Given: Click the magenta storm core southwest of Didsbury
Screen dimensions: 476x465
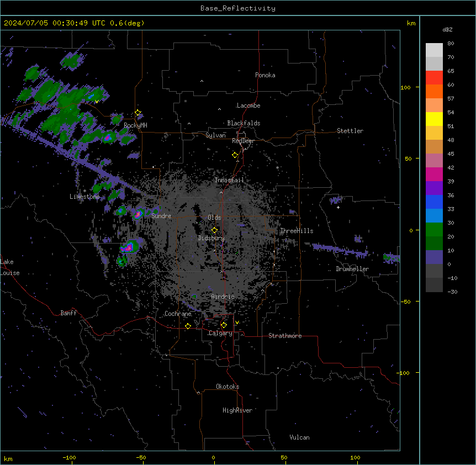Looking at the screenshot, I should (129, 248).
